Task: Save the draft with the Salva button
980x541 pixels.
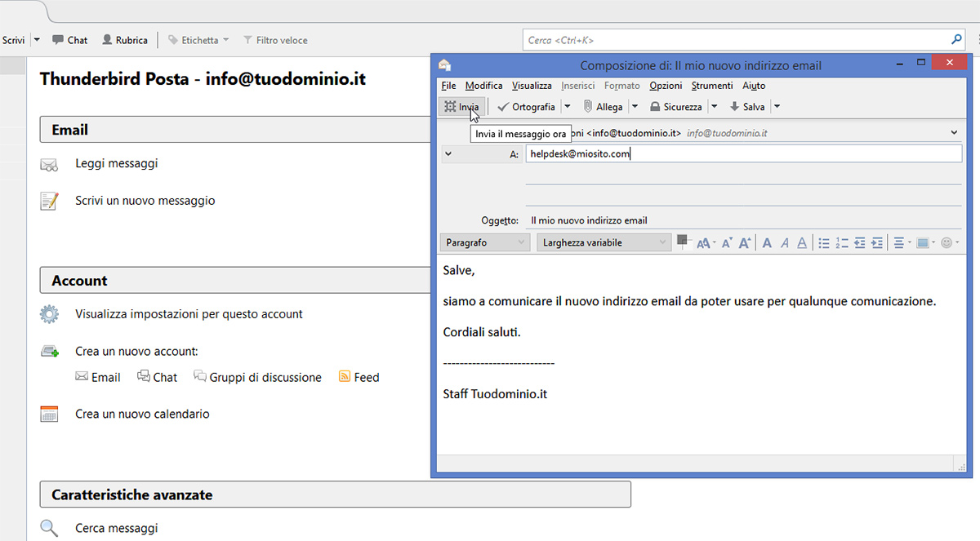Action: point(747,107)
